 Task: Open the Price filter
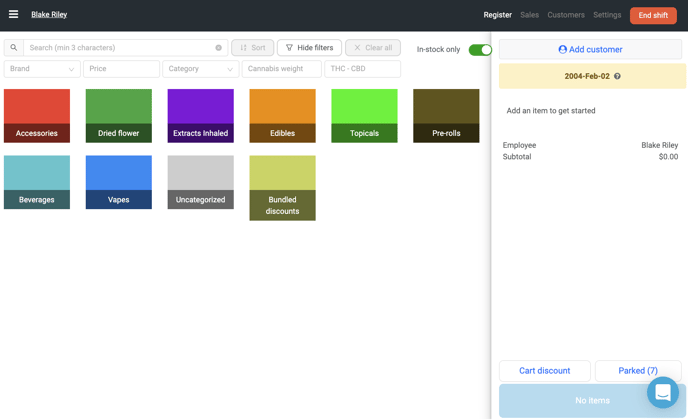tap(122, 69)
